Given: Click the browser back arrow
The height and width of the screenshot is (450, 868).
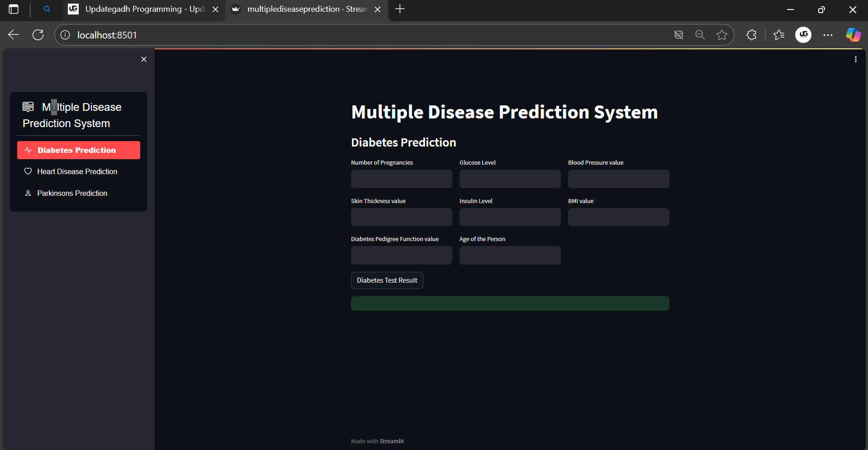Looking at the screenshot, I should (x=13, y=34).
